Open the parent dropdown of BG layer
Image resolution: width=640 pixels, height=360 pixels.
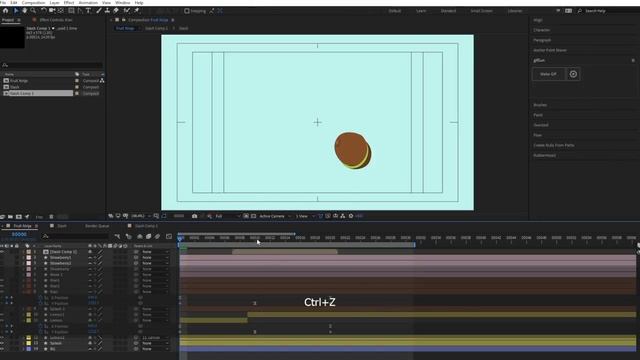[155, 349]
